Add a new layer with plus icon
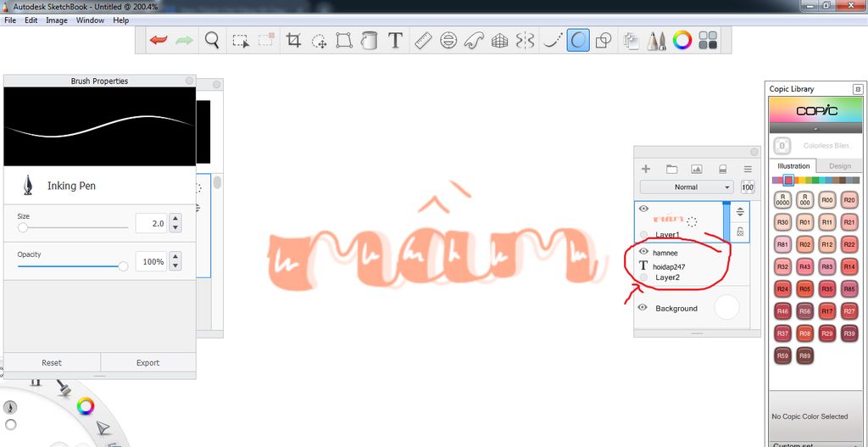The width and height of the screenshot is (868, 447). tap(645, 169)
